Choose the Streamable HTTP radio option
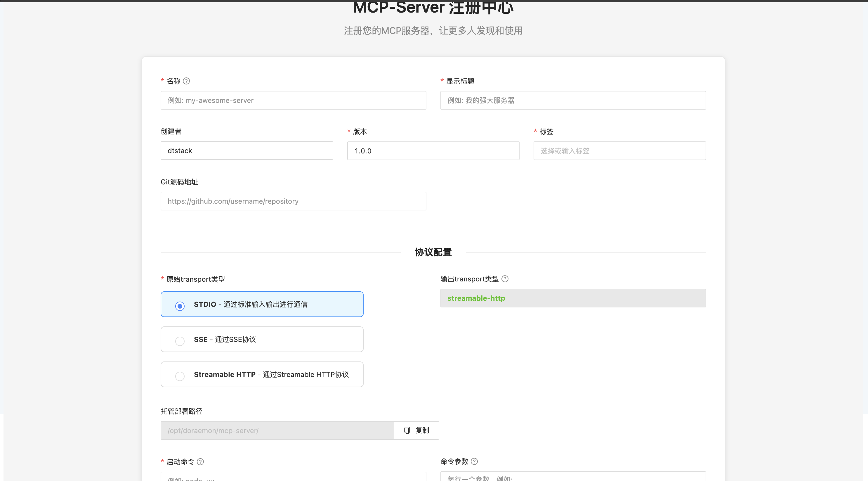Viewport: 868px width, 481px height. click(x=180, y=376)
